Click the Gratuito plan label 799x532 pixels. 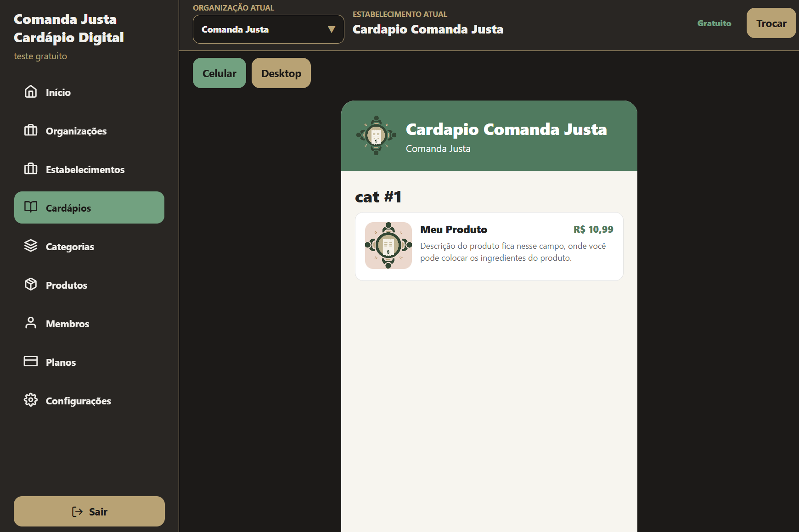point(714,23)
